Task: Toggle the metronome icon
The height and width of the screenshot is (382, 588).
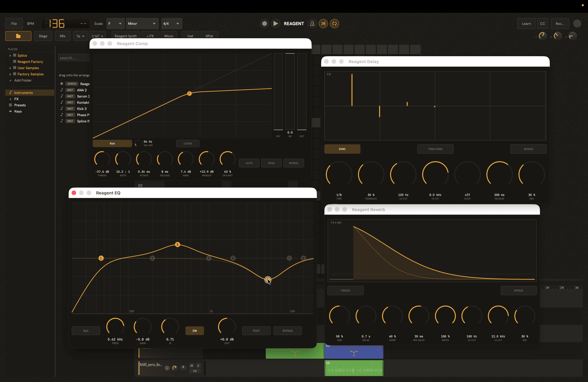Action: (x=312, y=24)
